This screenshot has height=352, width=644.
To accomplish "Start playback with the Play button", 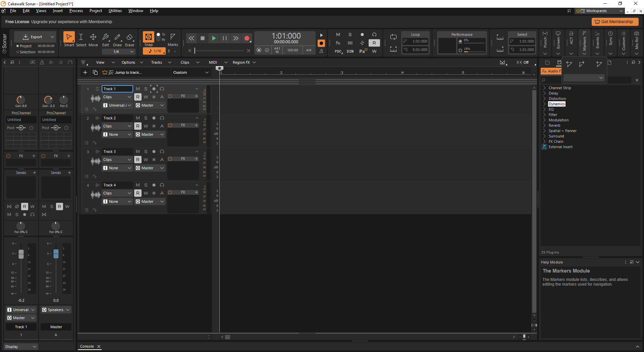I will click(x=214, y=38).
